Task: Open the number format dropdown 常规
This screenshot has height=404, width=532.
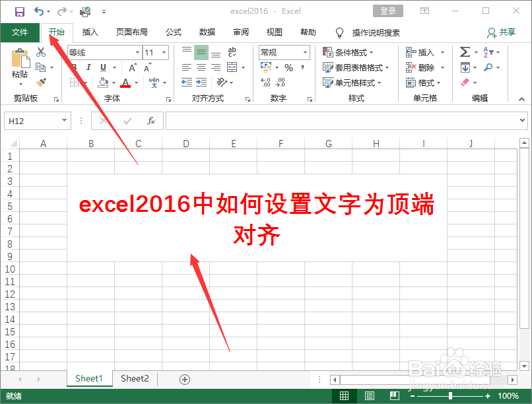Action: coord(305,53)
